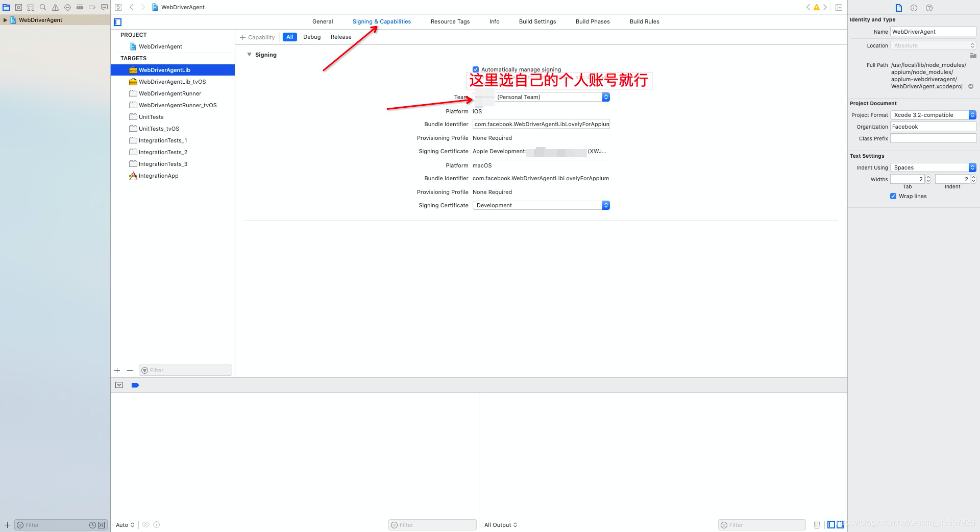The image size is (980, 532).
Task: Click the Quick Look eye icon
Action: [x=145, y=524]
